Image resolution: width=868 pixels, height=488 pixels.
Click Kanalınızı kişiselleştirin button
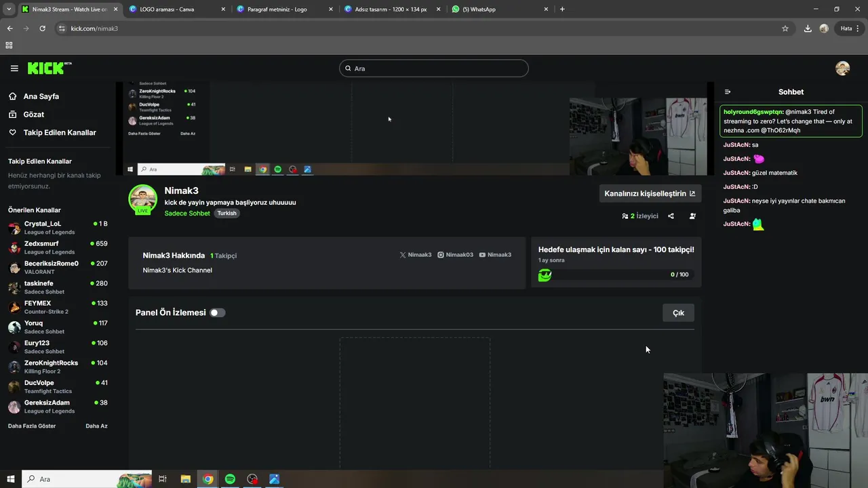(650, 193)
